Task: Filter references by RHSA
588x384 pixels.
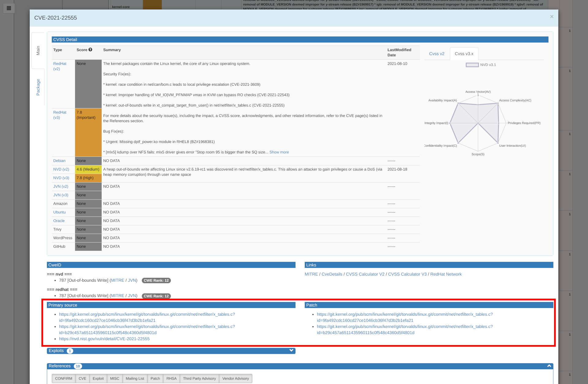Action: tap(171, 378)
